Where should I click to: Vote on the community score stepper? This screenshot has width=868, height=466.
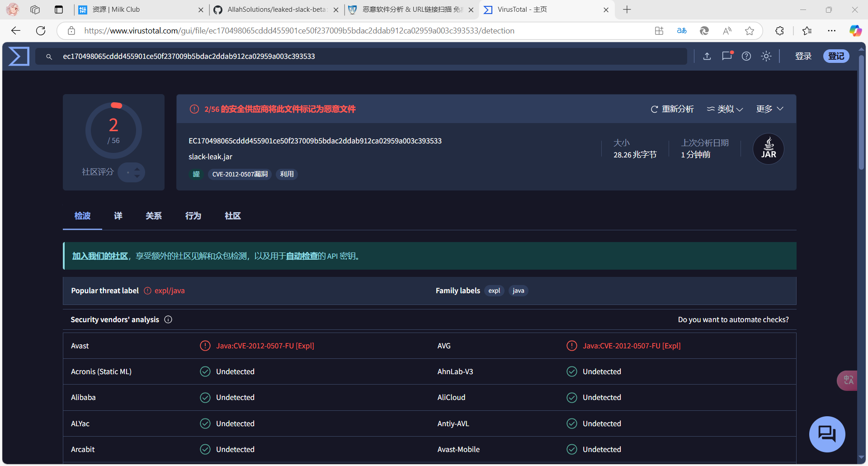click(132, 172)
